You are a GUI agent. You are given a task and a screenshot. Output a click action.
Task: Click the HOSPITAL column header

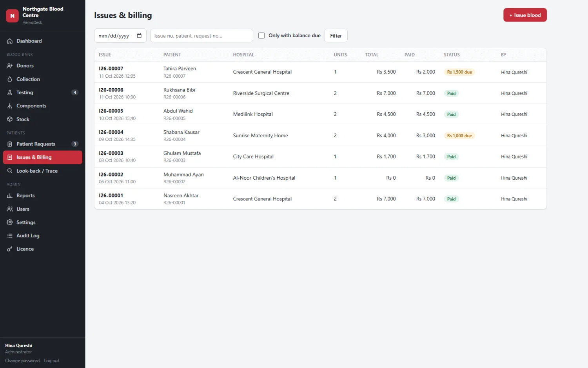point(243,55)
